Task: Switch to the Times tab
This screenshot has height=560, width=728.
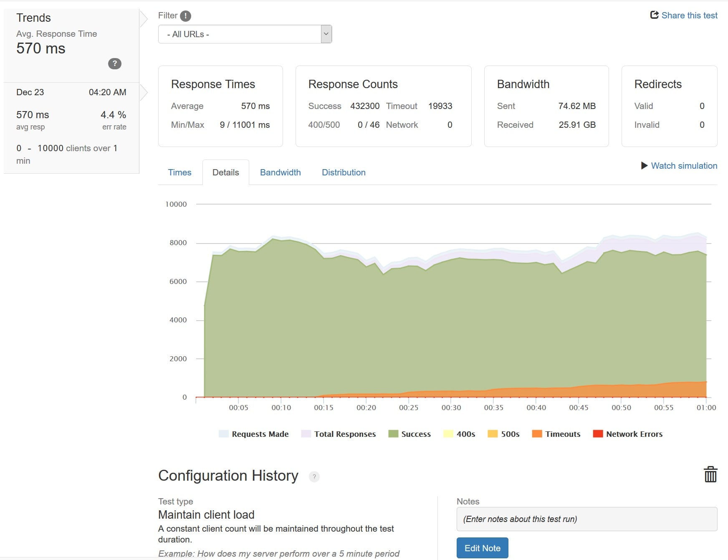Action: pyautogui.click(x=179, y=172)
